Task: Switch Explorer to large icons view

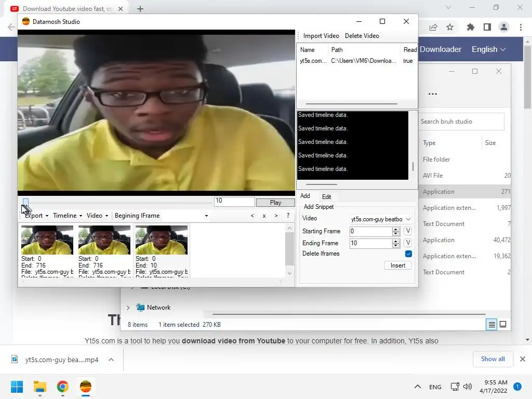Action: click(503, 324)
